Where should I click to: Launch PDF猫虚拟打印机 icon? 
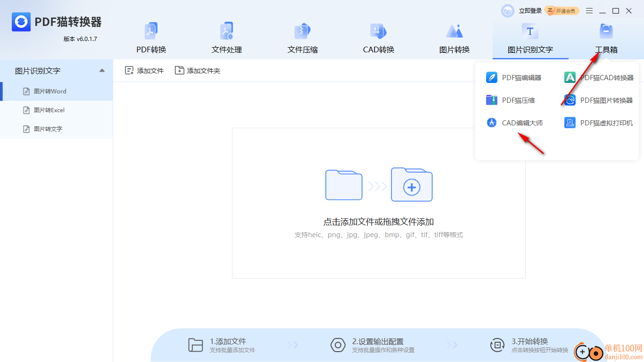pos(570,123)
